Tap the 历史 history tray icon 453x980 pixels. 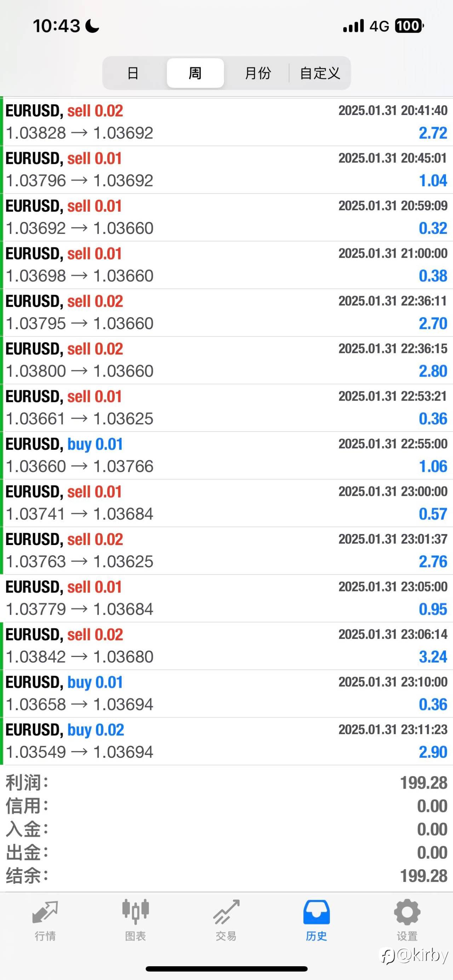coord(316,913)
